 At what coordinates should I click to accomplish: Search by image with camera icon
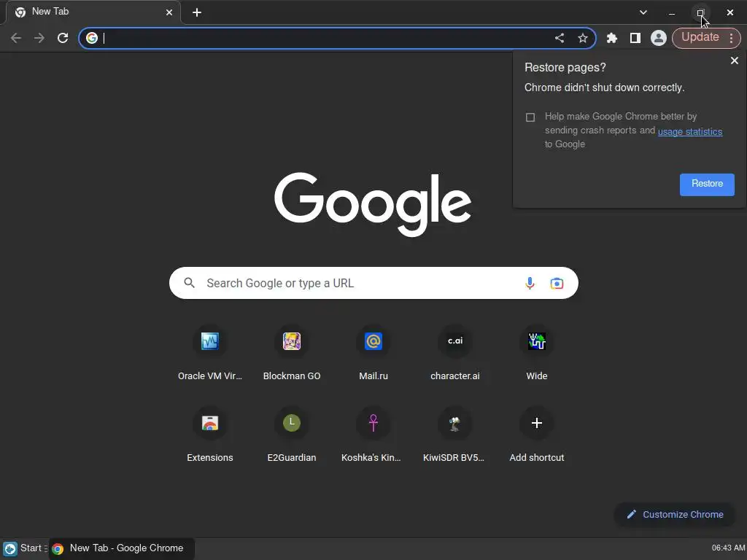tap(557, 284)
